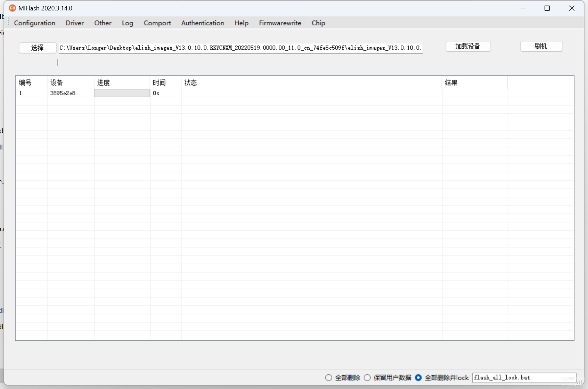Click the progress bar for device 1

point(122,93)
